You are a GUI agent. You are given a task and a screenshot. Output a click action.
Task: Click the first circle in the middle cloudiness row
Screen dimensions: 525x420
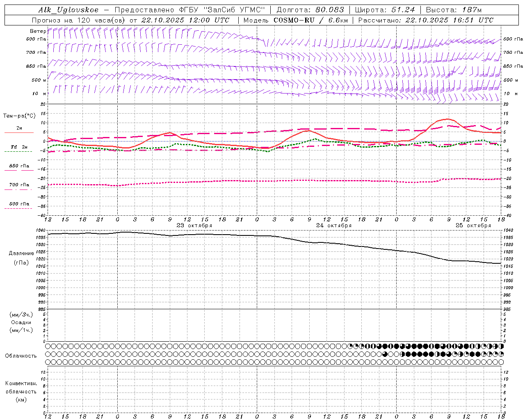coord(48,354)
